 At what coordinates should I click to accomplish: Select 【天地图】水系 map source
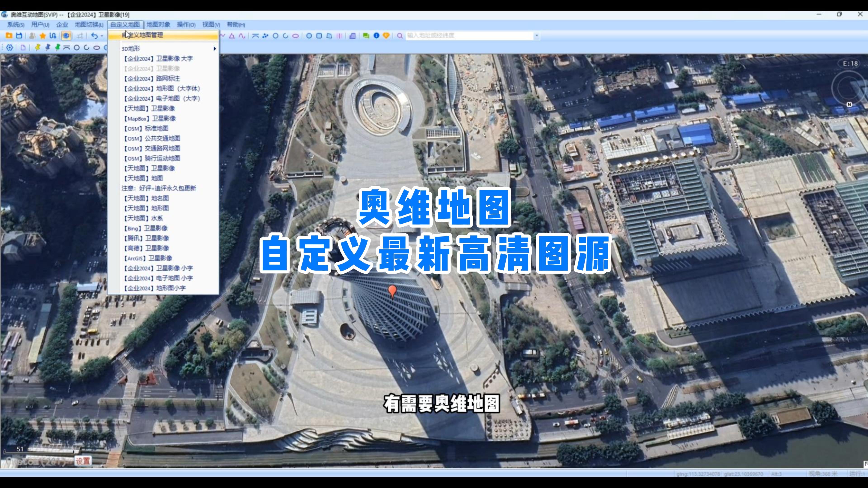(163, 218)
